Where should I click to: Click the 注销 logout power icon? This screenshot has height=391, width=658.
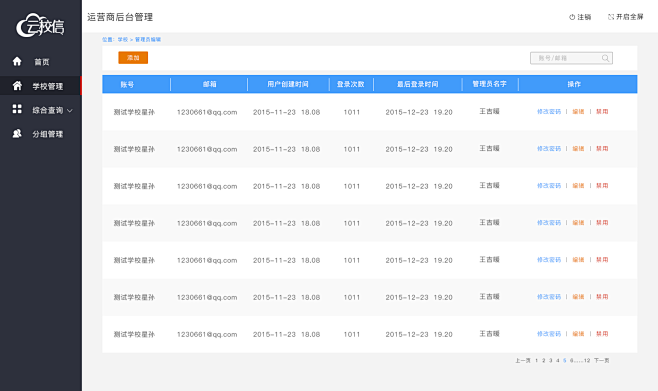(572, 17)
